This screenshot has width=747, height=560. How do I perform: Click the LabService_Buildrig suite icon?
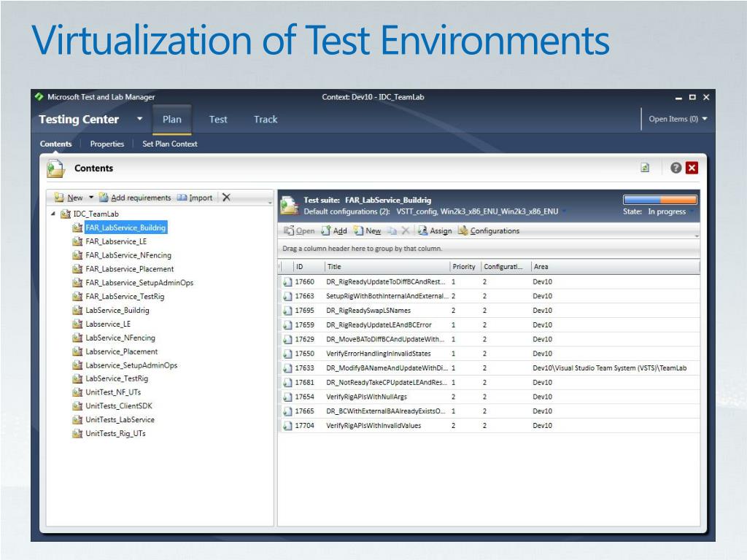click(77, 310)
